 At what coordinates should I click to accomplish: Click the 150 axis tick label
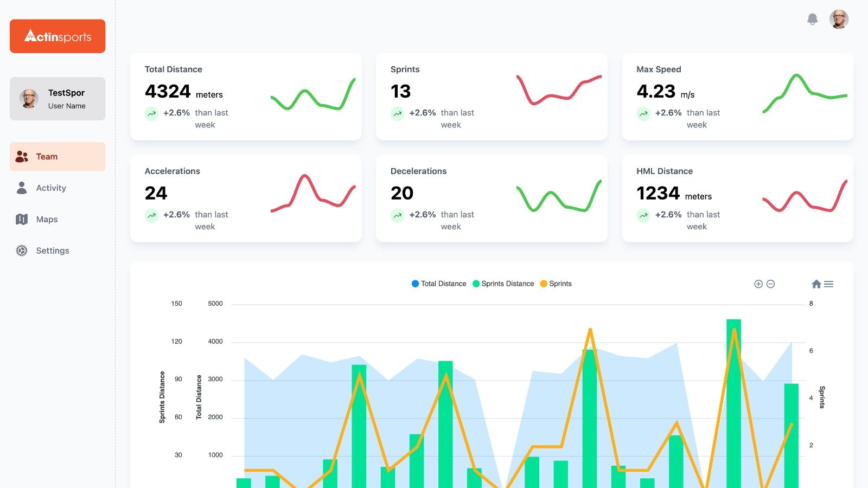click(x=177, y=304)
